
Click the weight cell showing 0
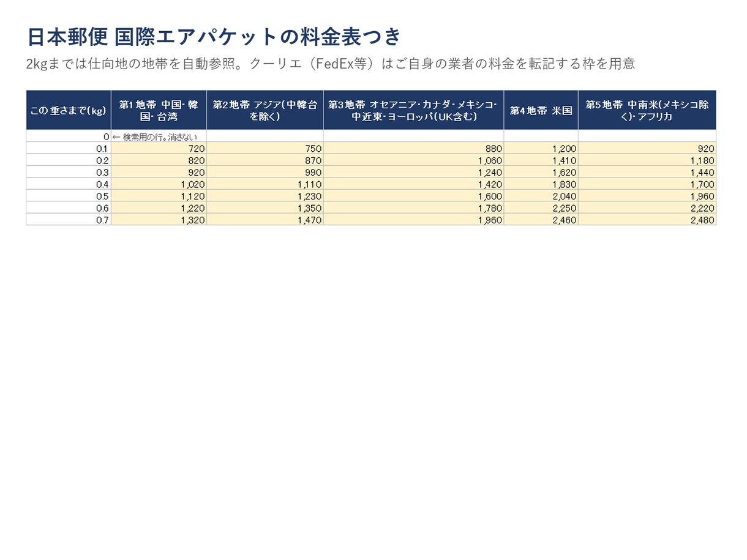[x=69, y=136]
